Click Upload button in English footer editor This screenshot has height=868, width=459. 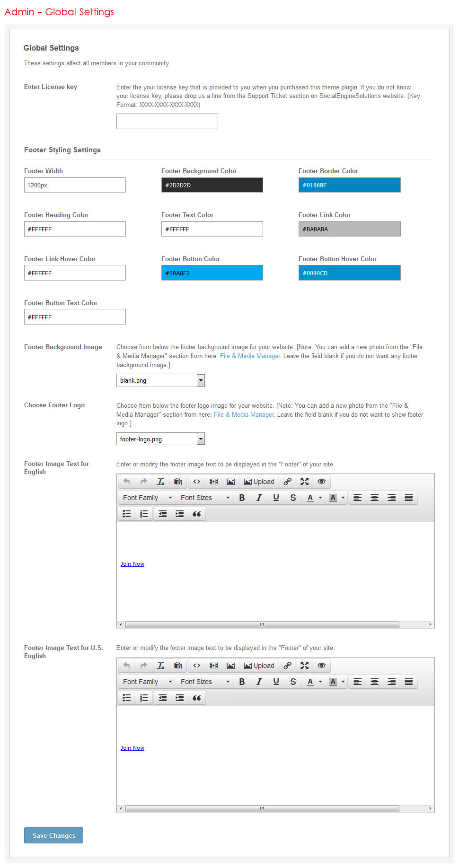click(259, 482)
